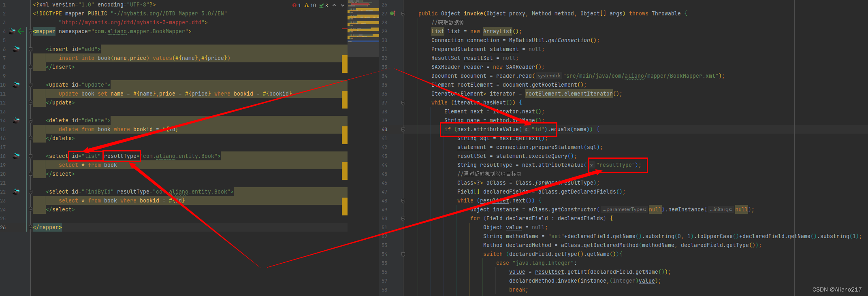Click the MyBatis gutter icon for delete id="delete"
This screenshot has width=868, height=296.
[16, 120]
